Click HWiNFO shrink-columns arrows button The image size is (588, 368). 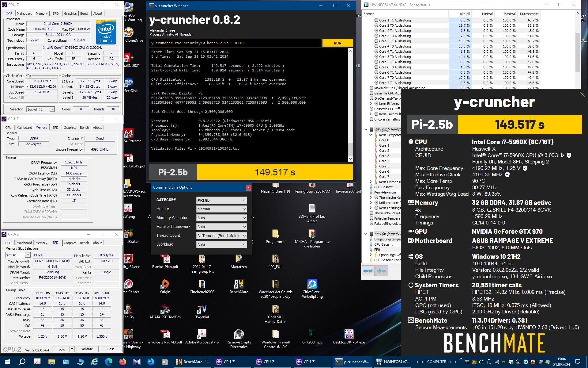[381, 271]
